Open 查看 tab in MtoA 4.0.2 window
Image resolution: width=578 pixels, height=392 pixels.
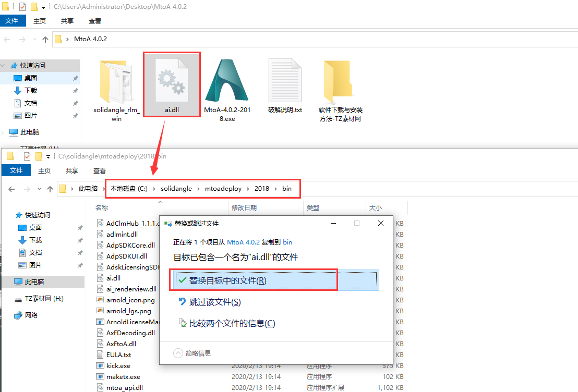pos(95,21)
